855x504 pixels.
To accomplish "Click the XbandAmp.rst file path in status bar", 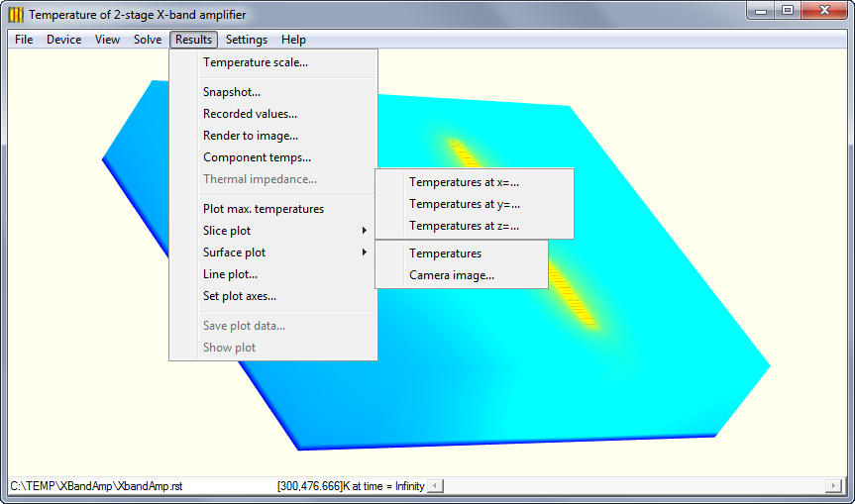I will (x=96, y=486).
